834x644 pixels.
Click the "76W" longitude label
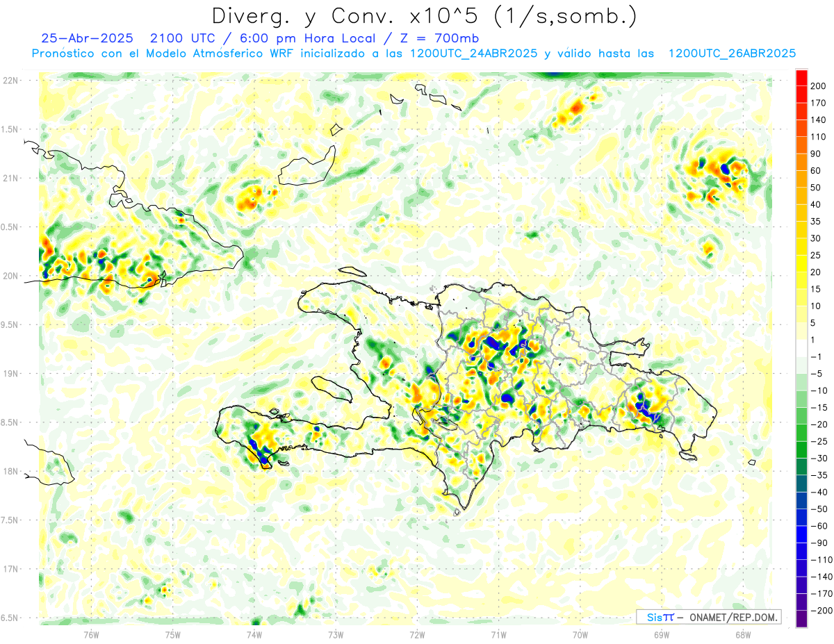(91, 634)
